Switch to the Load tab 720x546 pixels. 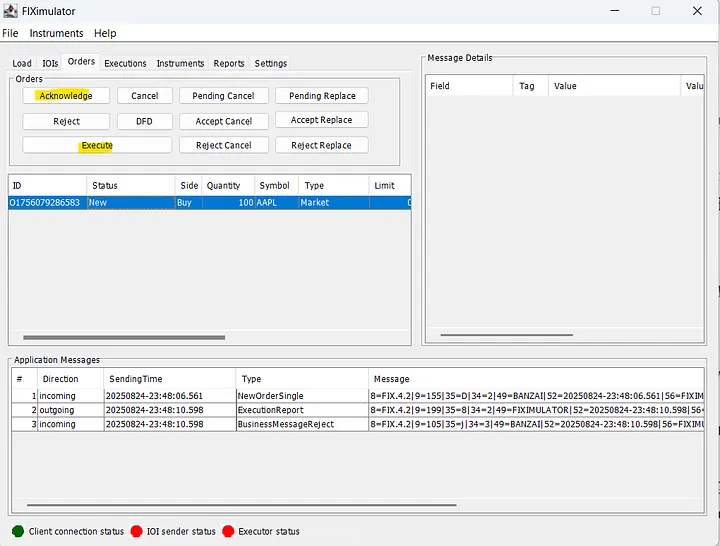point(22,63)
